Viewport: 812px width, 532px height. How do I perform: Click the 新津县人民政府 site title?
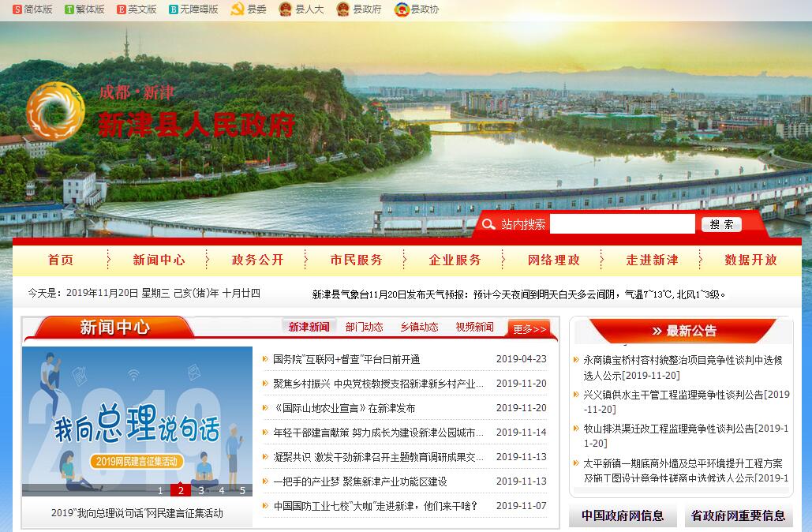click(x=196, y=125)
